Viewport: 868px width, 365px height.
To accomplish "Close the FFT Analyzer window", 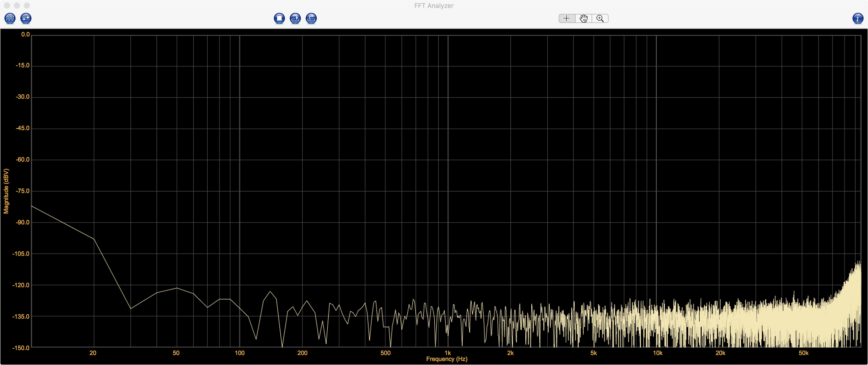I will [7, 6].
